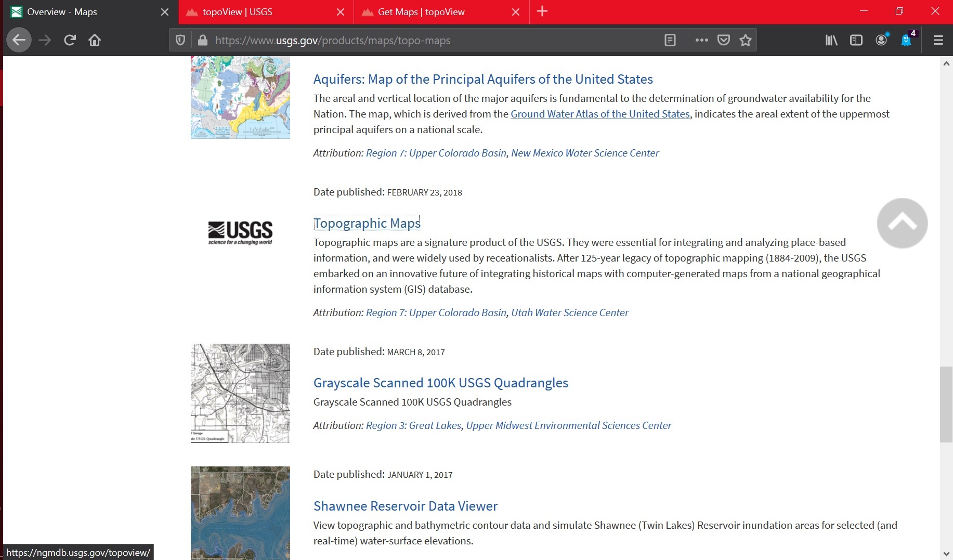The image size is (953, 560).
Task: Open the browser home page
Action: (95, 40)
